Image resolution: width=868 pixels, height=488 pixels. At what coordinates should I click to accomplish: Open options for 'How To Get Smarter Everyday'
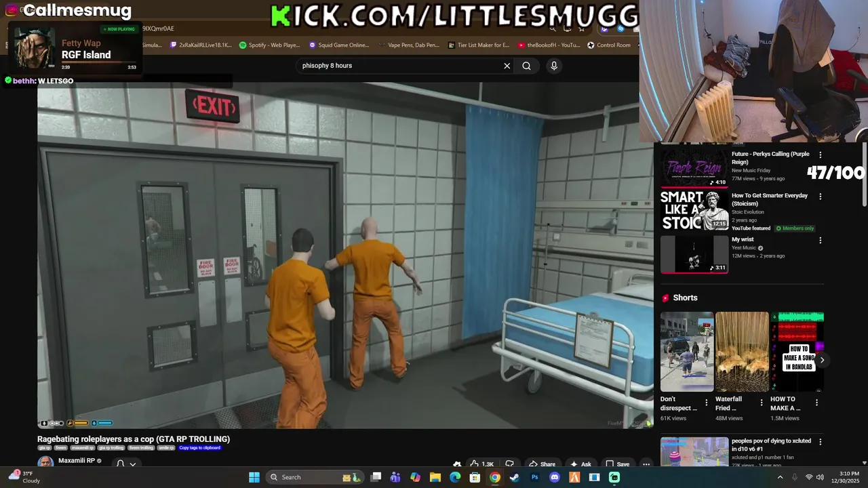pos(821,197)
